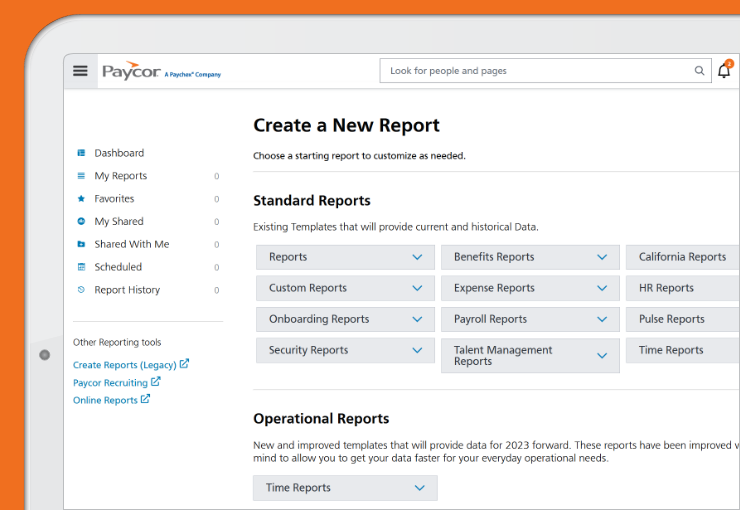The height and width of the screenshot is (510, 740).
Task: Click the notification bell icon
Action: point(724,71)
